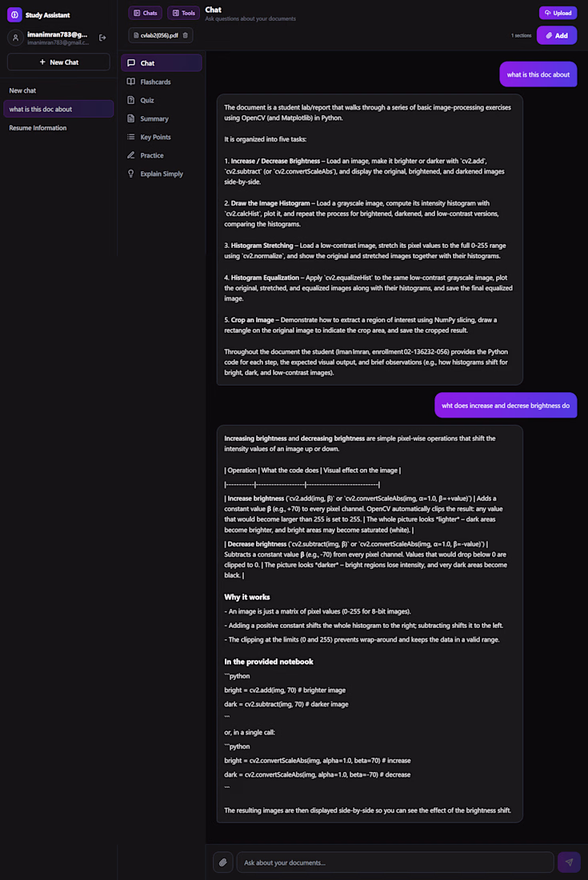Click the paperclip attach icon beside message input
This screenshot has width=588, height=880.
[222, 862]
